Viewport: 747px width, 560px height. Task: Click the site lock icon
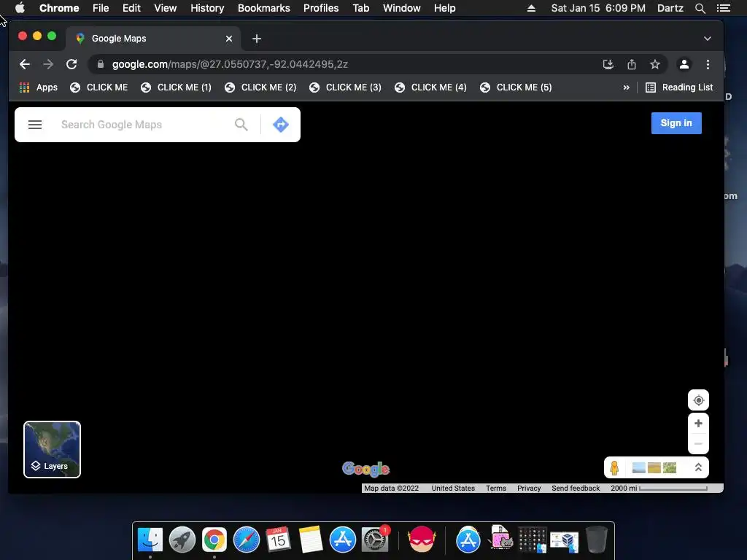point(101,64)
